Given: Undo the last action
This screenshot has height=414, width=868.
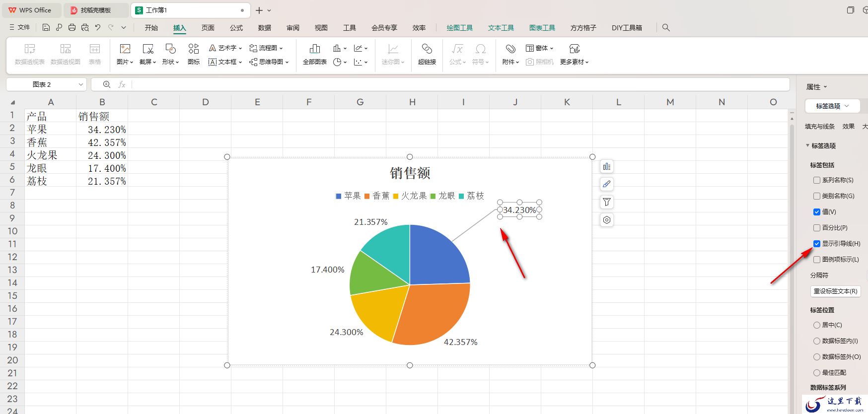Looking at the screenshot, I should coord(98,28).
